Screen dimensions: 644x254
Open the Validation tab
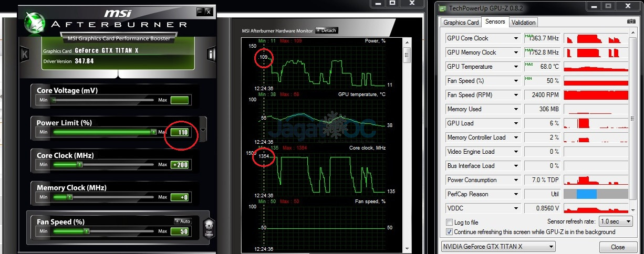click(x=523, y=23)
